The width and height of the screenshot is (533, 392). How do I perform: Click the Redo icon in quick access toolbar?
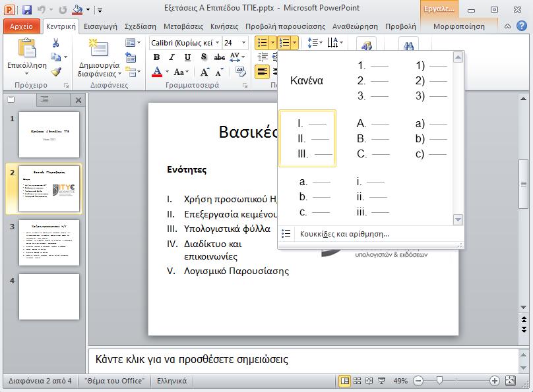[63, 10]
